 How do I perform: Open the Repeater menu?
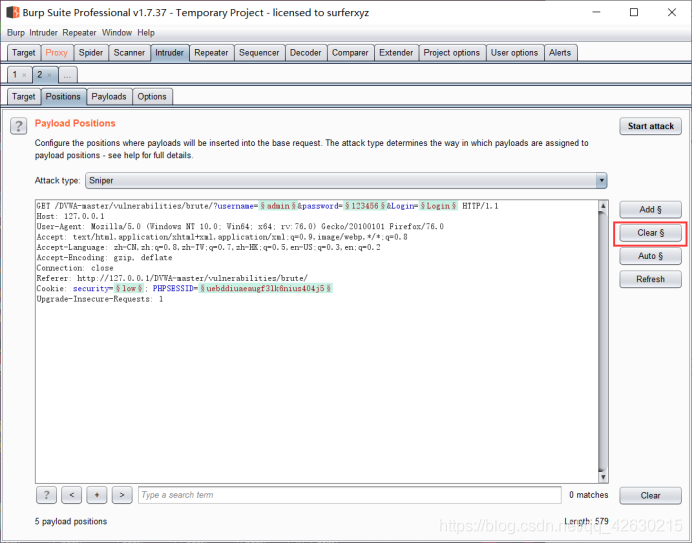point(79,33)
